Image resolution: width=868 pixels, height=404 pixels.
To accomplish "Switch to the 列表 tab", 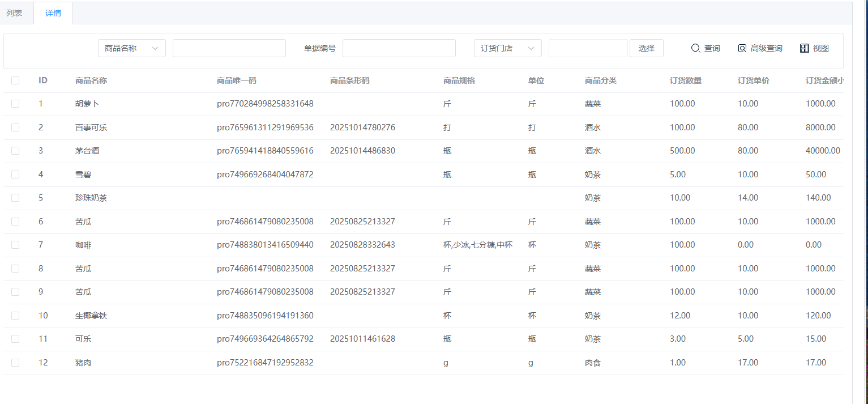I will click(x=14, y=13).
